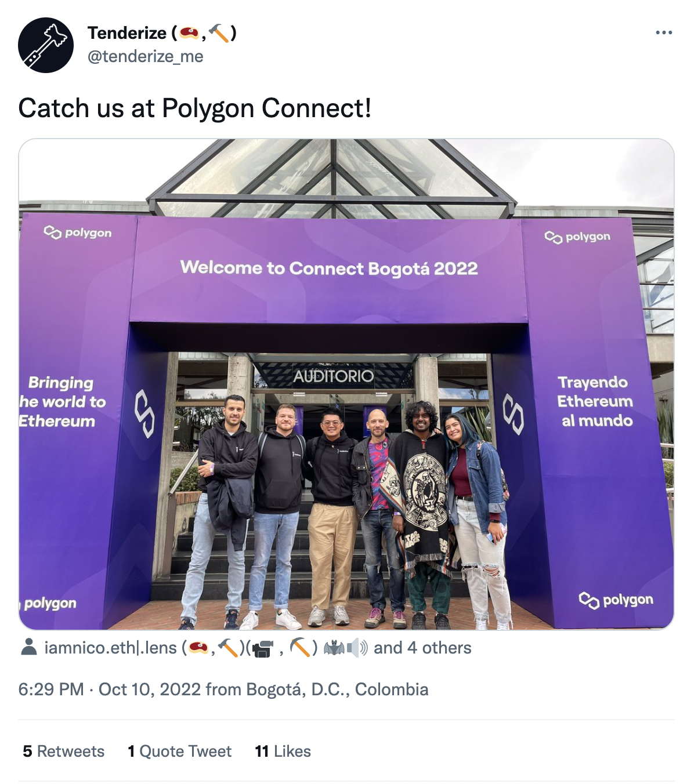687x784 pixels.
Task: Show the 'and 4 others' tagged list
Action: [x=422, y=647]
